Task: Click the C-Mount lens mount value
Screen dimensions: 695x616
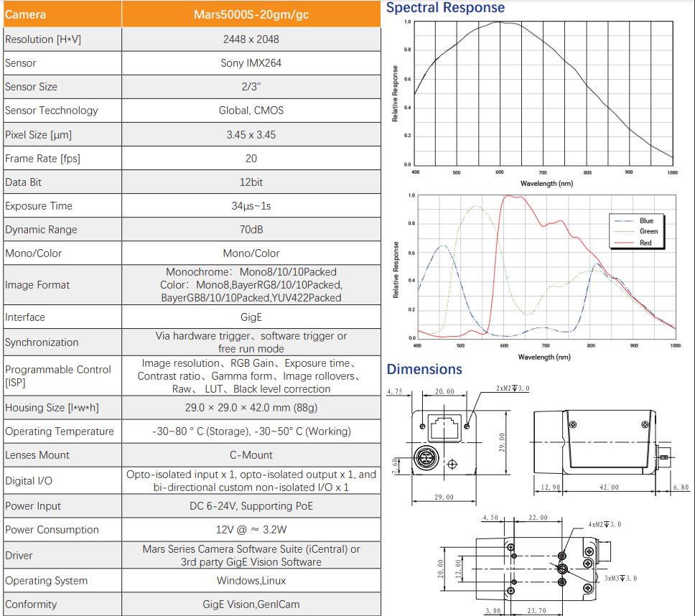Action: pyautogui.click(x=251, y=455)
